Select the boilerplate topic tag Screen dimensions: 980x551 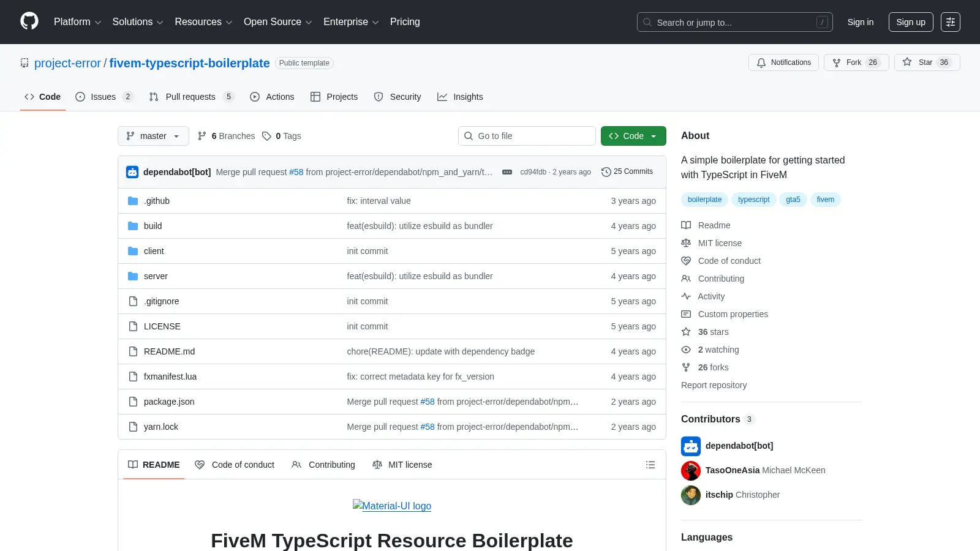pos(704,200)
